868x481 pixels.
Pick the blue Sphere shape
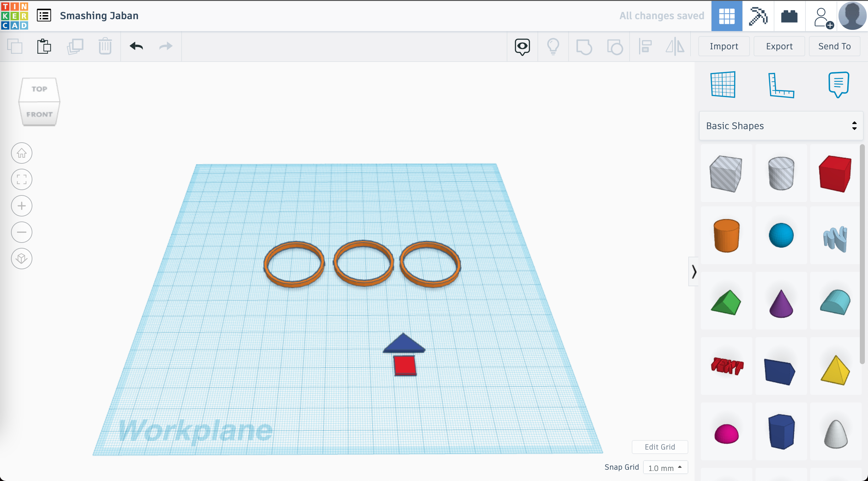click(x=781, y=235)
